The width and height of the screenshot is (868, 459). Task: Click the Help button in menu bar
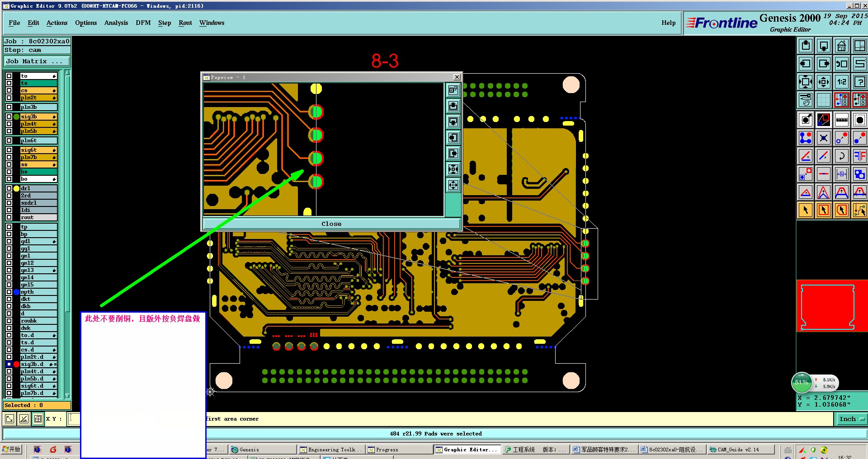(x=668, y=23)
